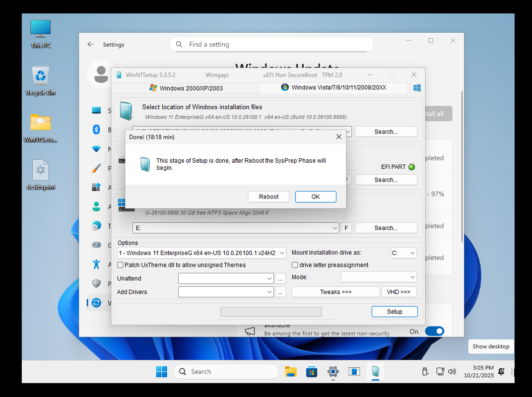
Task: Open Privacy shield icon in sidebar
Action: [96, 283]
